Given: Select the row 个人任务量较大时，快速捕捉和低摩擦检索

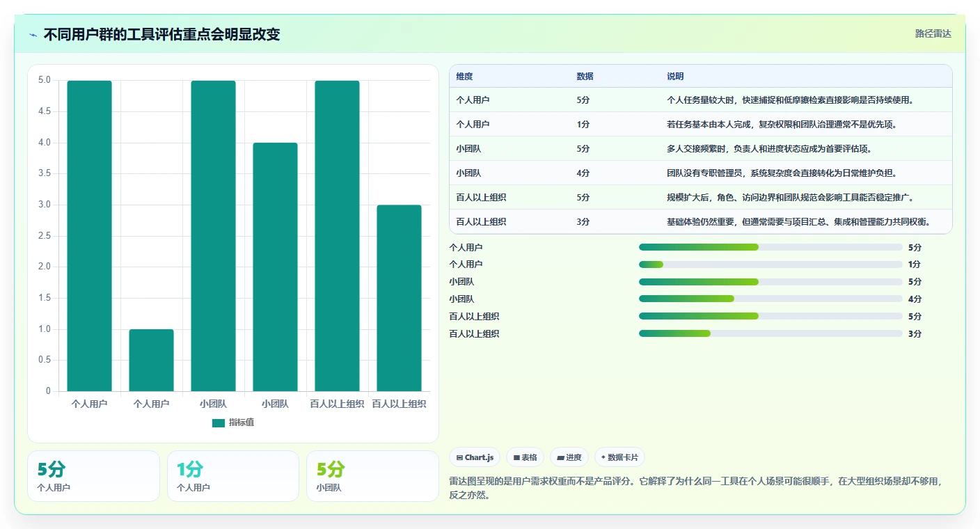Looking at the screenshot, I should [x=701, y=100].
